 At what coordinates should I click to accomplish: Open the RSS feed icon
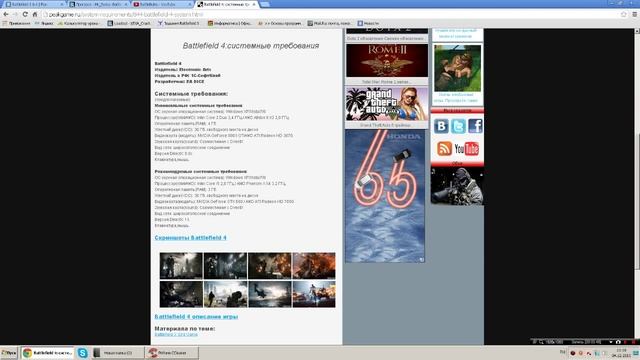click(x=444, y=149)
